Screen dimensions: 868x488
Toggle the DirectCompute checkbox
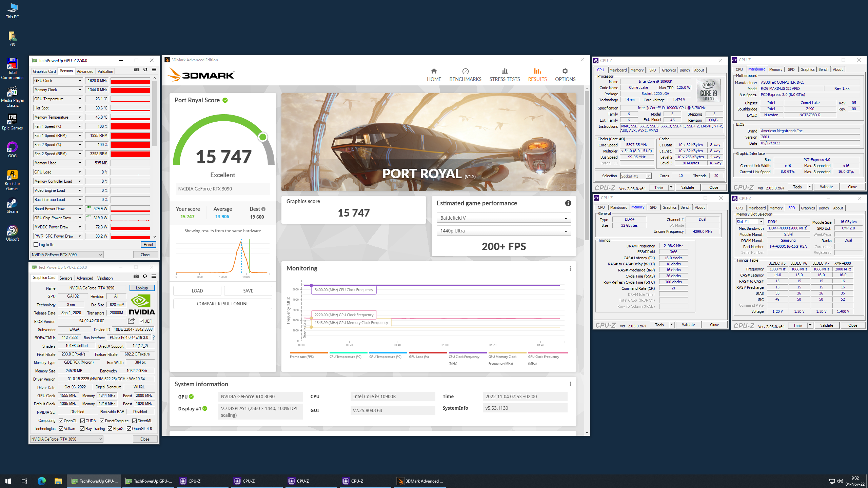coord(102,421)
